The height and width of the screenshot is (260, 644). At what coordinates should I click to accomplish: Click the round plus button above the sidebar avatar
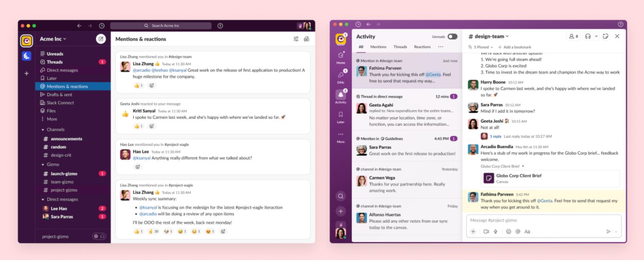pyautogui.click(x=341, y=211)
